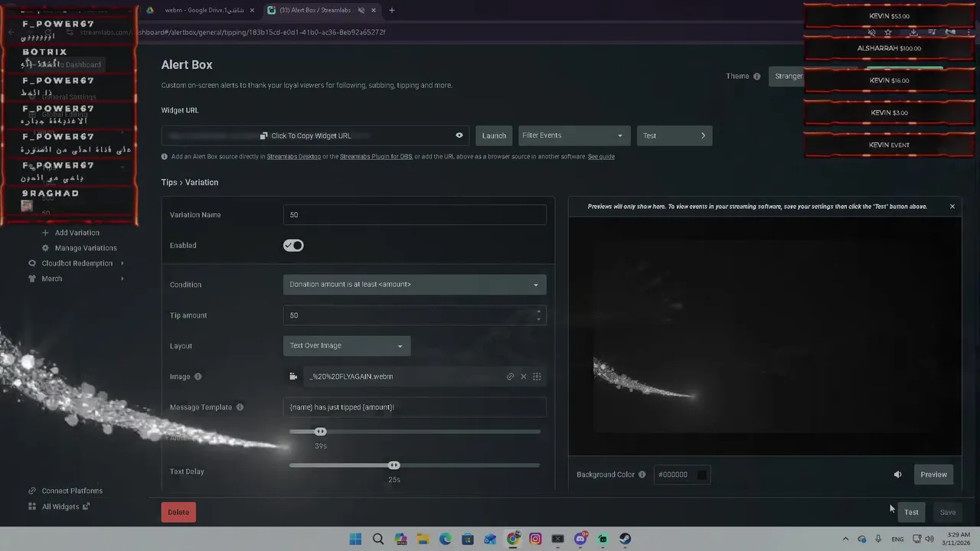Image resolution: width=980 pixels, height=551 pixels.
Task: Click the Launch button
Action: (494, 135)
